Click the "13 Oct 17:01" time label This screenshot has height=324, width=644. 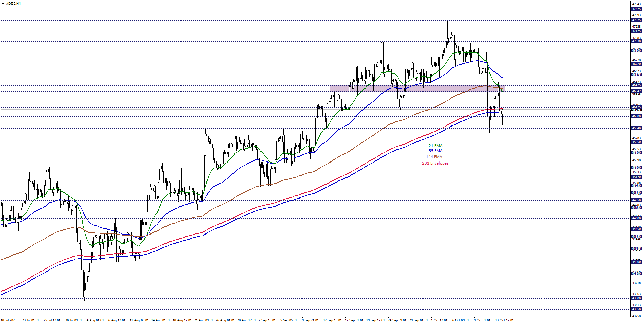point(504,320)
